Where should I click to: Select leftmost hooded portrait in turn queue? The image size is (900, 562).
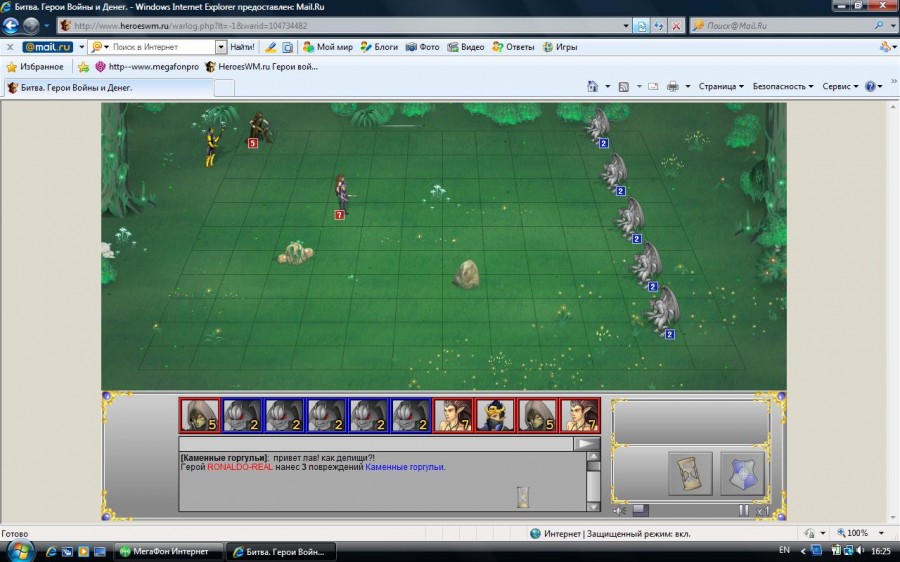pyautogui.click(x=199, y=416)
